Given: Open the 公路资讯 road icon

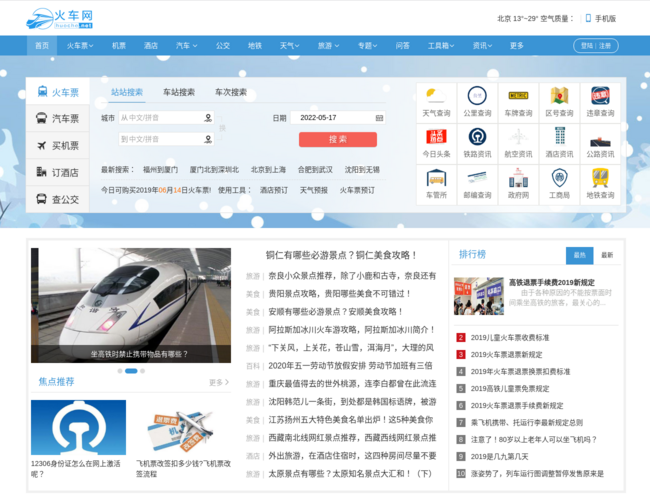Looking at the screenshot, I should 600,142.
